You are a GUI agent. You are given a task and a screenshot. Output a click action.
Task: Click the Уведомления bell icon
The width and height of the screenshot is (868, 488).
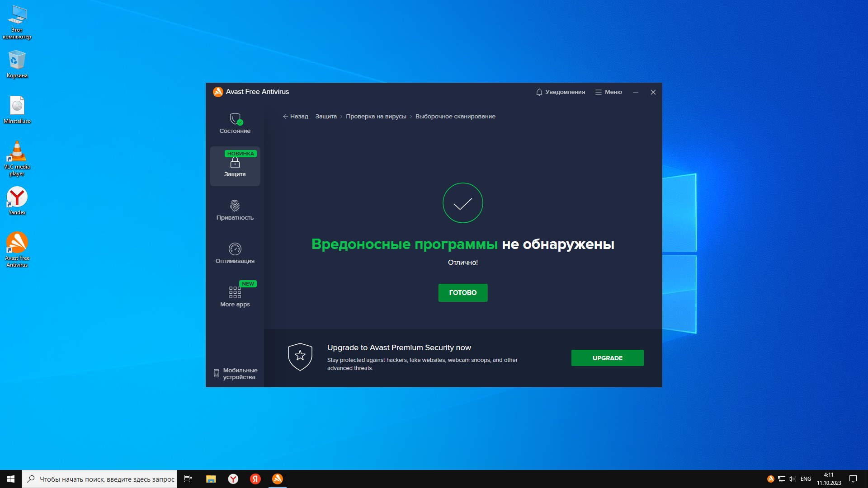539,92
